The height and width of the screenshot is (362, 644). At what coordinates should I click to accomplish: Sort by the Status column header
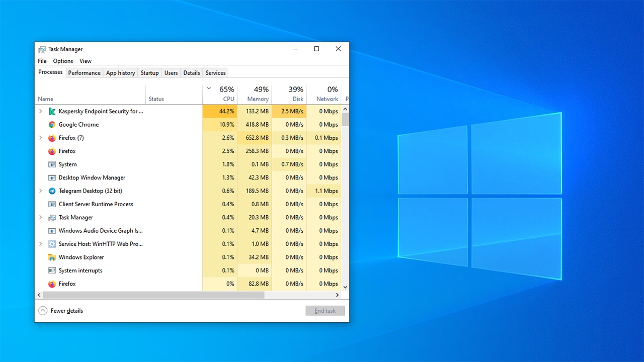point(174,94)
